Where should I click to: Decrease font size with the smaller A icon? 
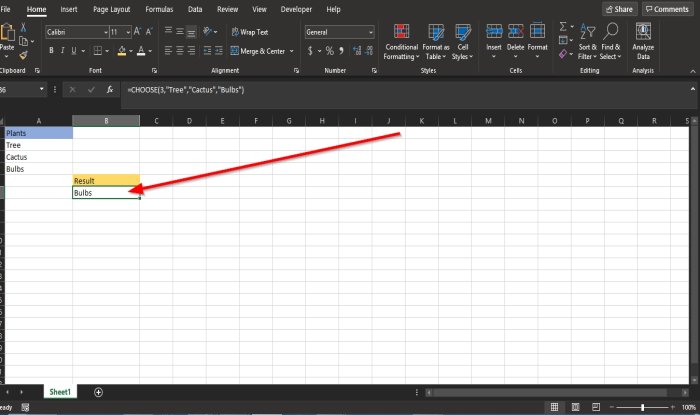pos(149,32)
